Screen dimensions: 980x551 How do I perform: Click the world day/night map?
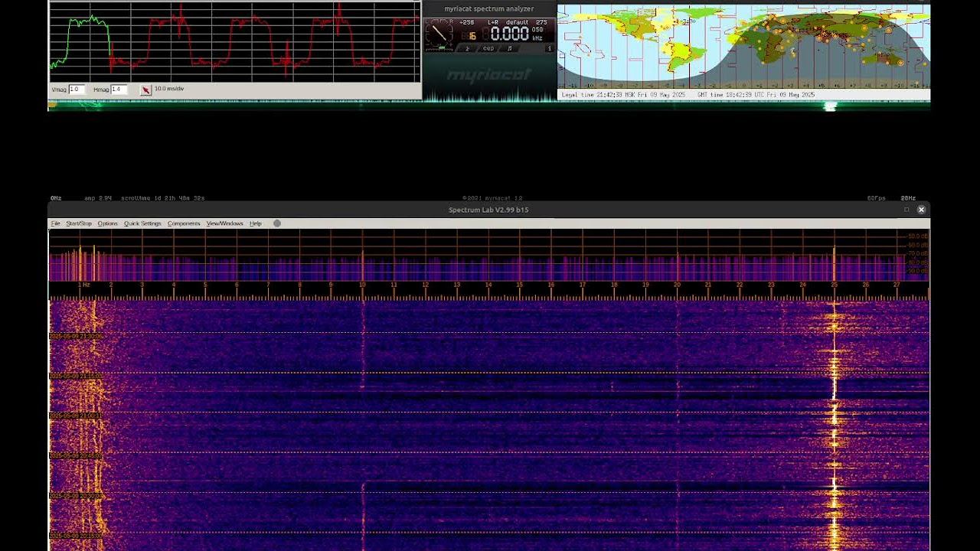point(743,47)
